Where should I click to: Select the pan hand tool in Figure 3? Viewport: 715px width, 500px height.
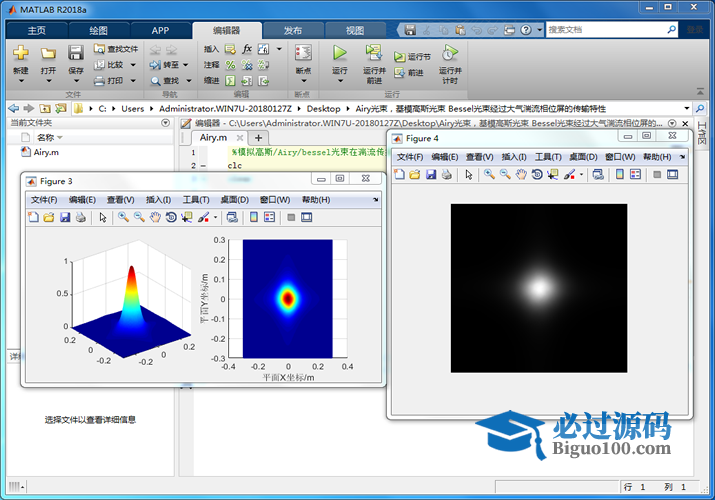(155, 217)
